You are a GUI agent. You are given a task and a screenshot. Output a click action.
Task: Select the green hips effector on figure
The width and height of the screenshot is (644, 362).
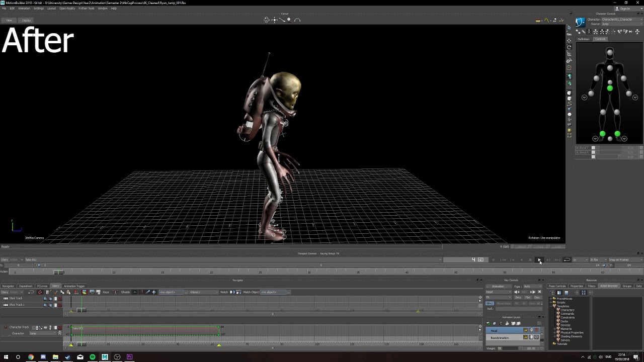point(610,88)
